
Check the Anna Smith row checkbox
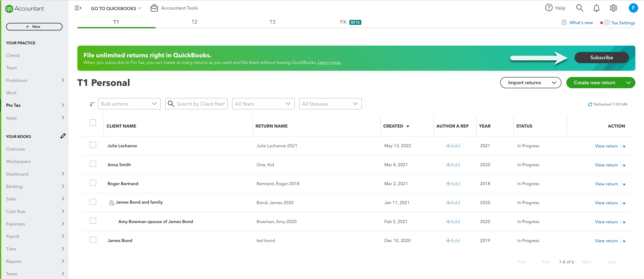[93, 164]
